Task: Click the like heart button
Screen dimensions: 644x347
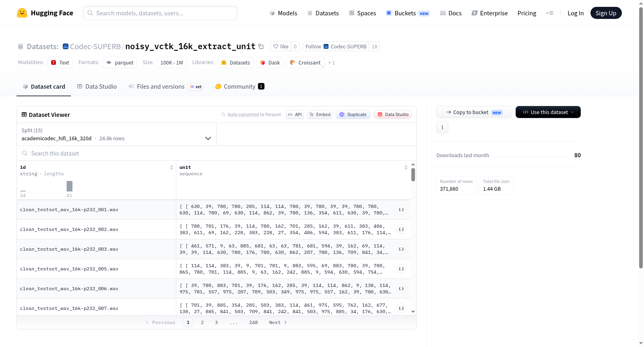Action: point(281,46)
